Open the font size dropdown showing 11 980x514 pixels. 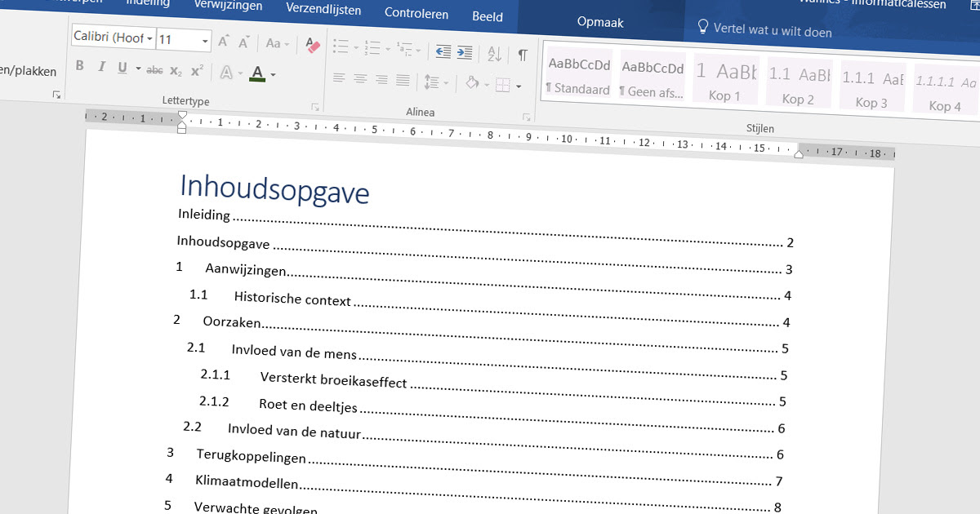click(184, 39)
